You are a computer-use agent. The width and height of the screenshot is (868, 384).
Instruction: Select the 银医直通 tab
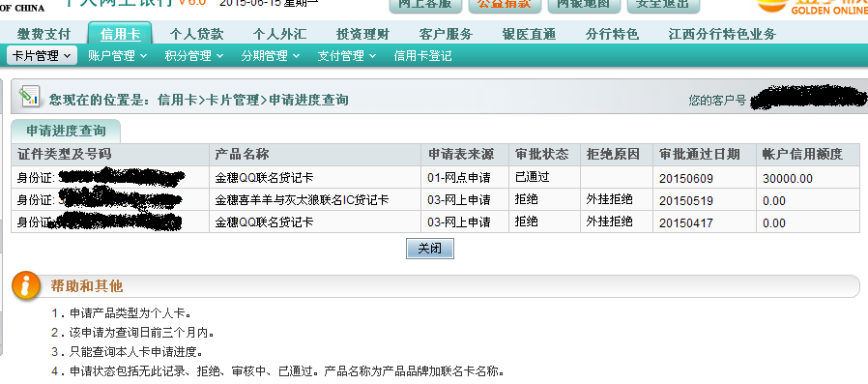click(x=529, y=35)
